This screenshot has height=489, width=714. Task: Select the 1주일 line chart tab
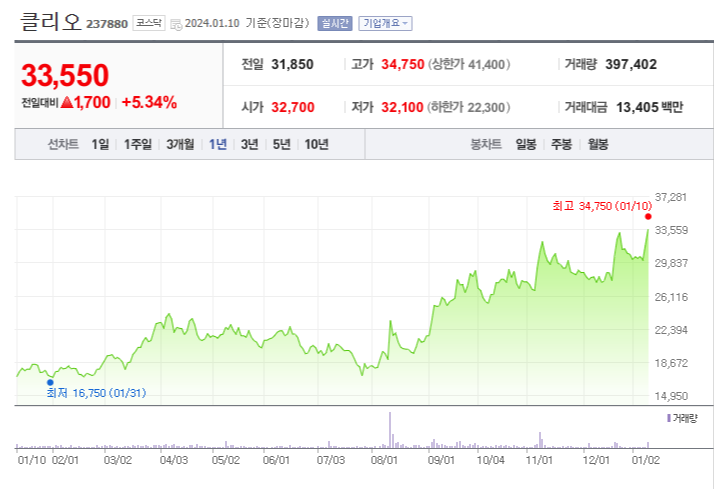point(138,144)
